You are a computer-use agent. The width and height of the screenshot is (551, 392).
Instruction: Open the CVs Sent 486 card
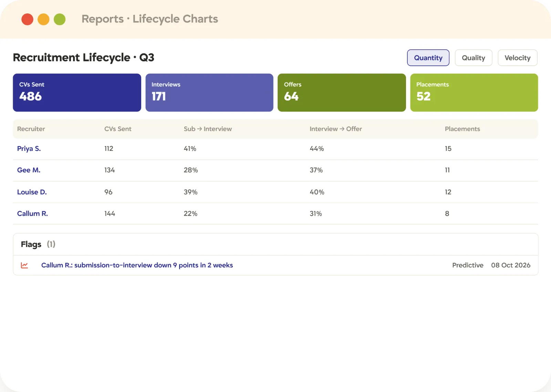tap(77, 93)
